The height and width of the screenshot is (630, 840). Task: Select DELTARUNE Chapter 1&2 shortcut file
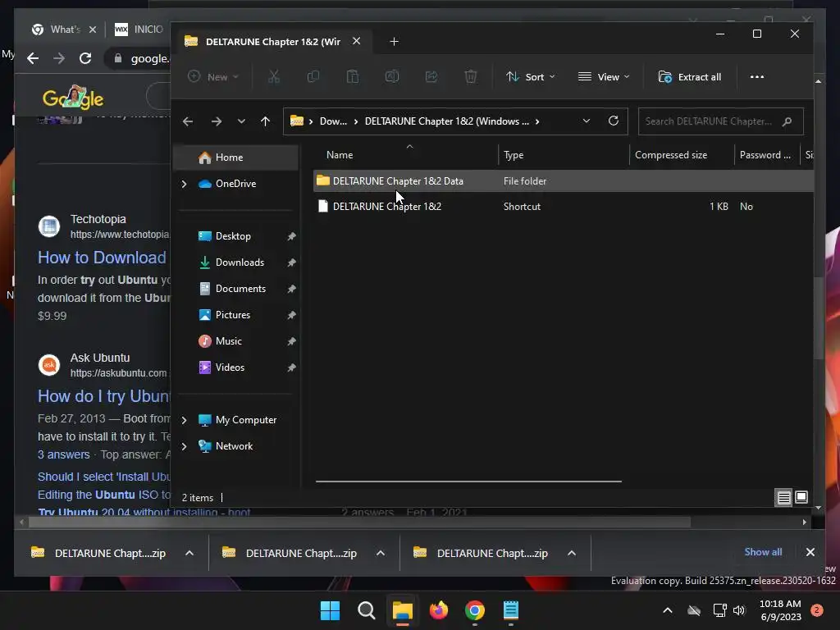563,206
